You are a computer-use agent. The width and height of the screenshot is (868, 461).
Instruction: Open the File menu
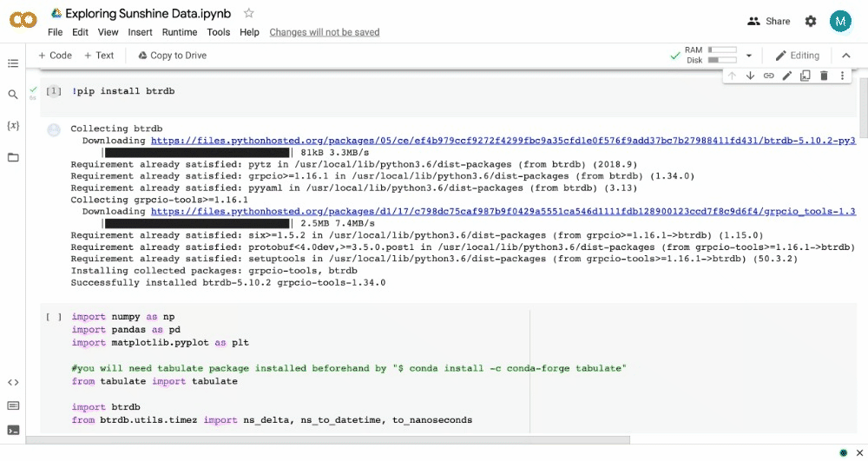point(56,32)
